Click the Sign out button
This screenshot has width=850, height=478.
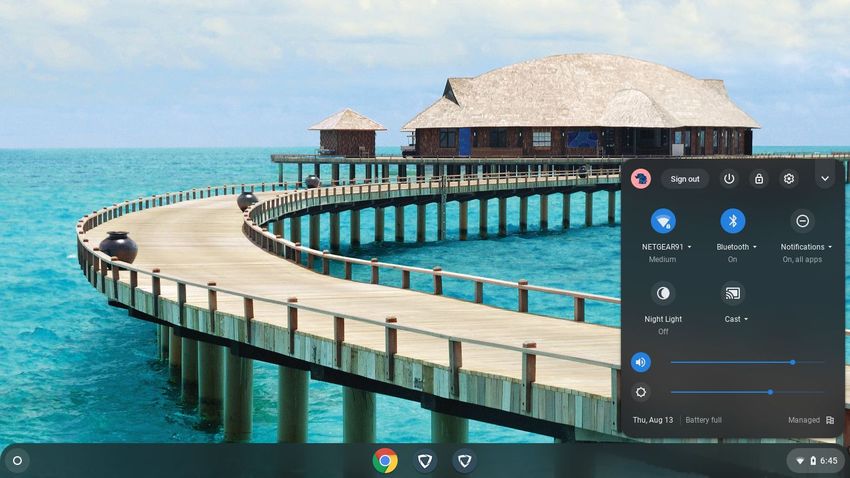tap(685, 179)
